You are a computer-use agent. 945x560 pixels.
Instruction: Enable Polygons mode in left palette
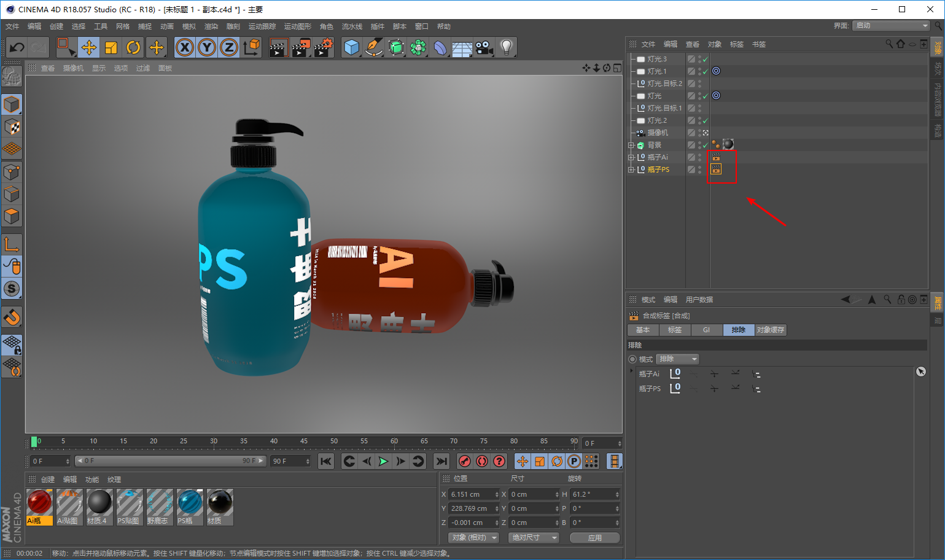click(12, 216)
